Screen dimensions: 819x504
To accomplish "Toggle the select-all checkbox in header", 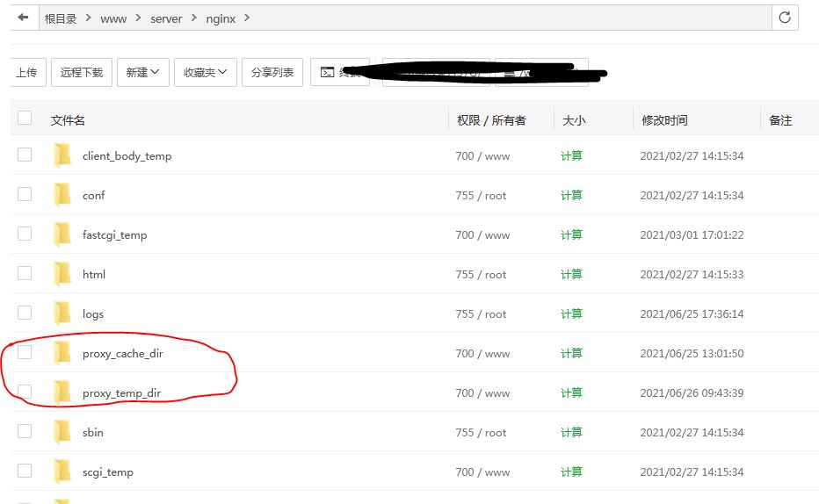I will tap(25, 118).
